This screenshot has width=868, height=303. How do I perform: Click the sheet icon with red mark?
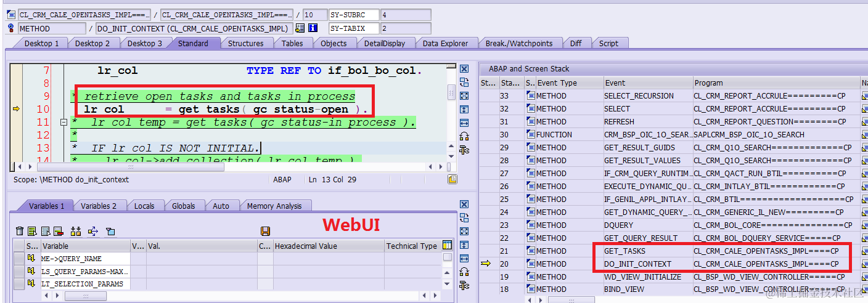point(59,231)
